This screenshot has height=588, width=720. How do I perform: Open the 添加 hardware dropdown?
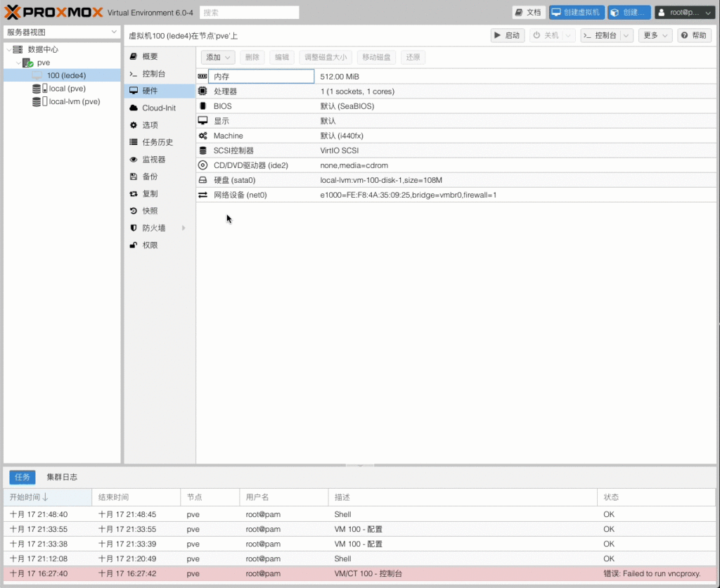click(218, 58)
